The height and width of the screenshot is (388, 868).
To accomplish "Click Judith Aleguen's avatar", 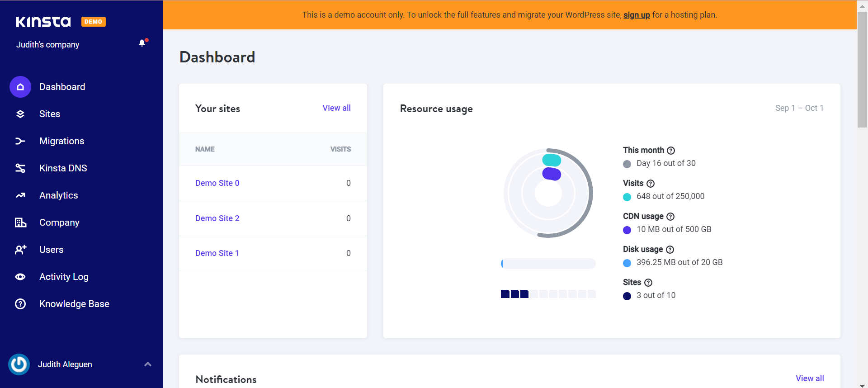I will click(19, 364).
